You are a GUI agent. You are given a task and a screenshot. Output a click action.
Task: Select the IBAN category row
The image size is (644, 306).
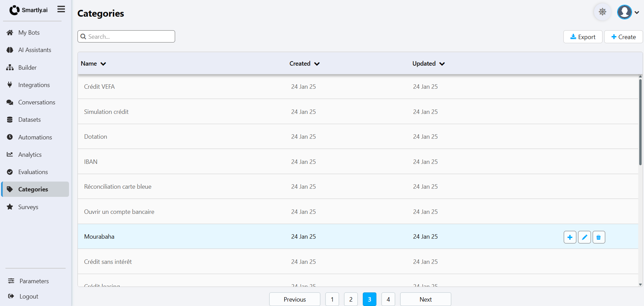358,161
